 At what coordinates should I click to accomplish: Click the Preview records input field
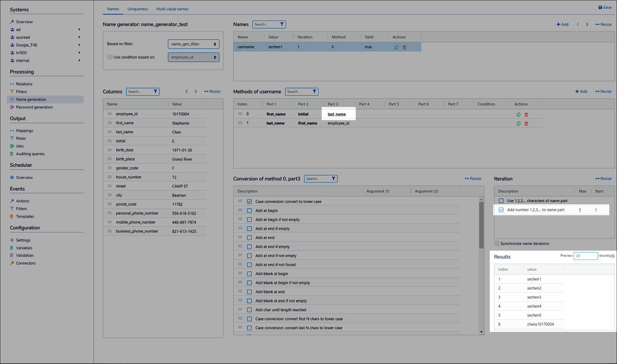586,256
